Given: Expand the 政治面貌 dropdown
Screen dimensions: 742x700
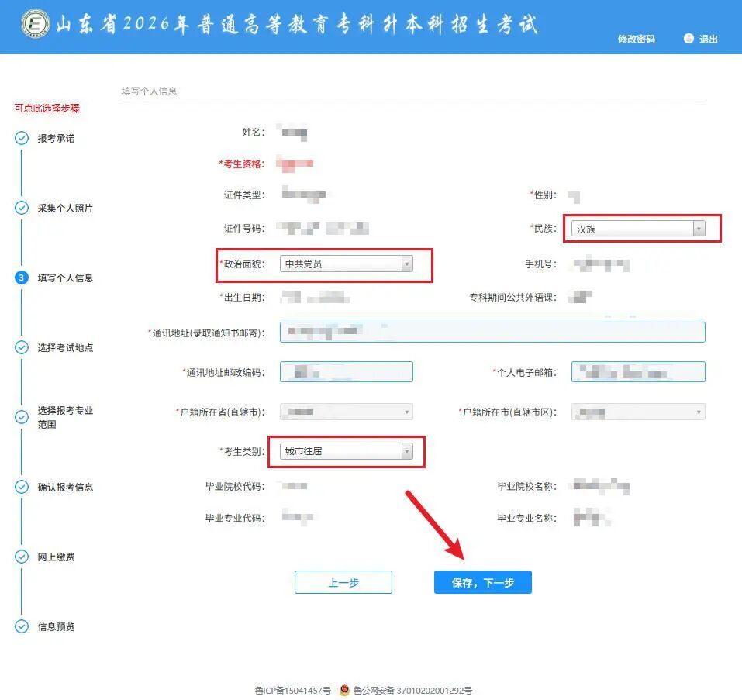Looking at the screenshot, I should pos(346,264).
